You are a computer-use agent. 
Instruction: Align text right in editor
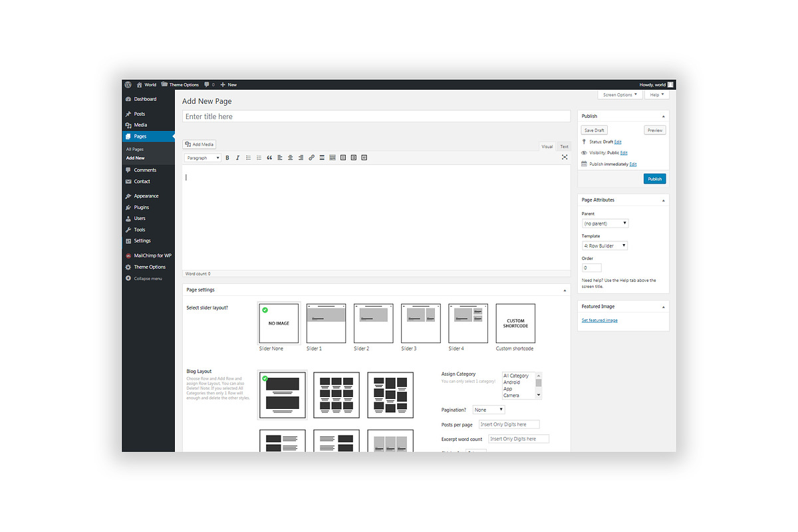[x=301, y=158]
